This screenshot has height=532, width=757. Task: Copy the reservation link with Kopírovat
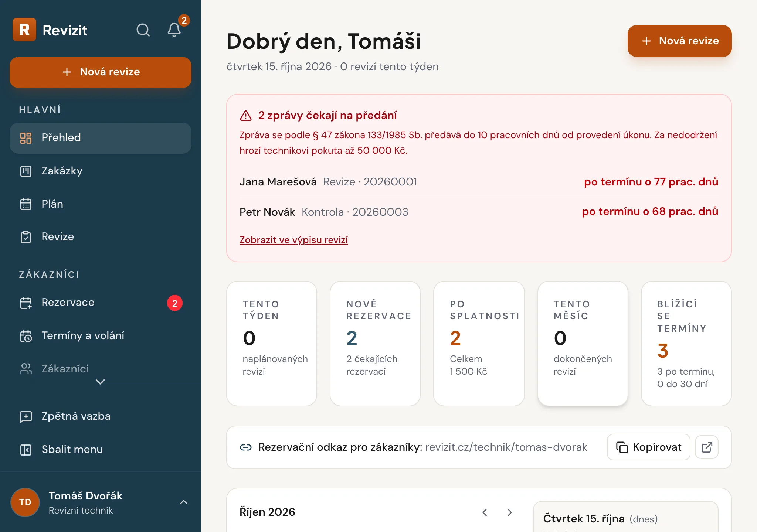point(648,447)
